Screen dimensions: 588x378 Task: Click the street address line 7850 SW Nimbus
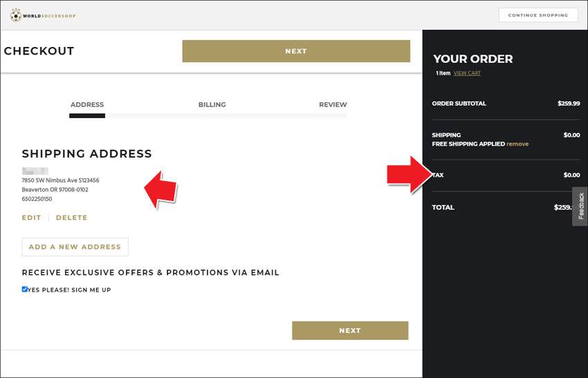[60, 180]
